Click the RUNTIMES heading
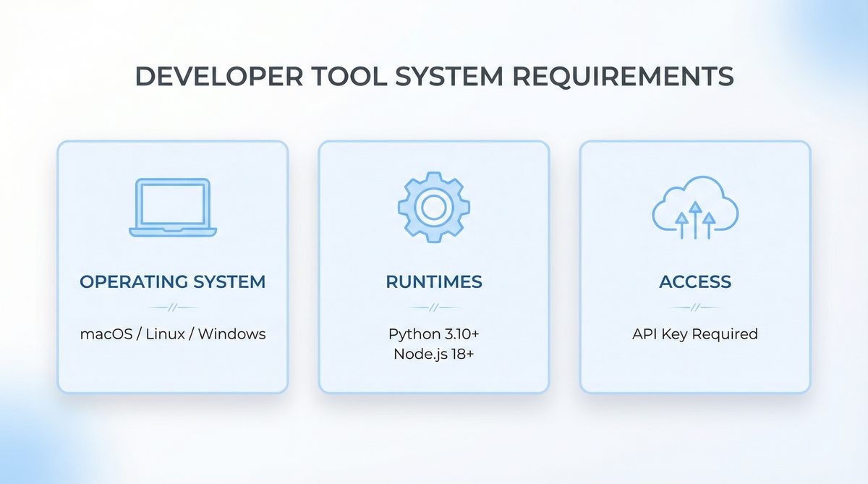Viewport: 868px width, 484px height. [x=434, y=282]
